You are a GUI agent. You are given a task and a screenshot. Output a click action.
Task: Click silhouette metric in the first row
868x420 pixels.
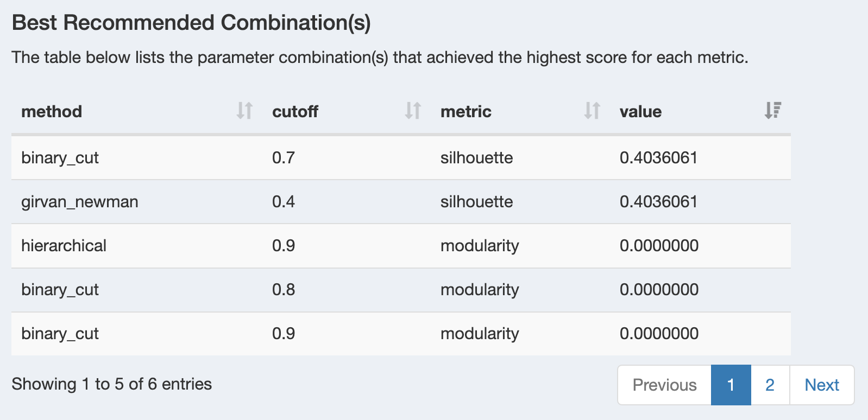click(x=477, y=158)
